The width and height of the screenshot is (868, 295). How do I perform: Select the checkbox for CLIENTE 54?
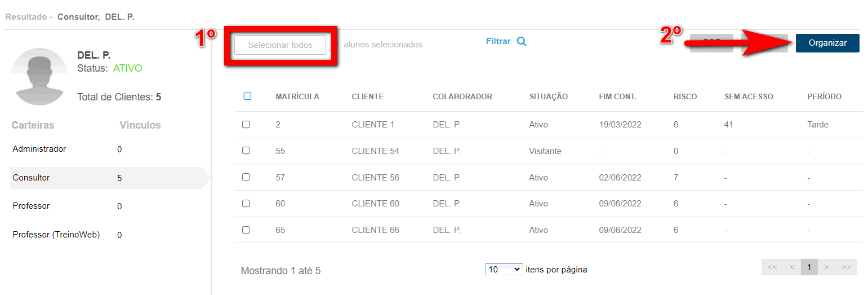point(246,151)
